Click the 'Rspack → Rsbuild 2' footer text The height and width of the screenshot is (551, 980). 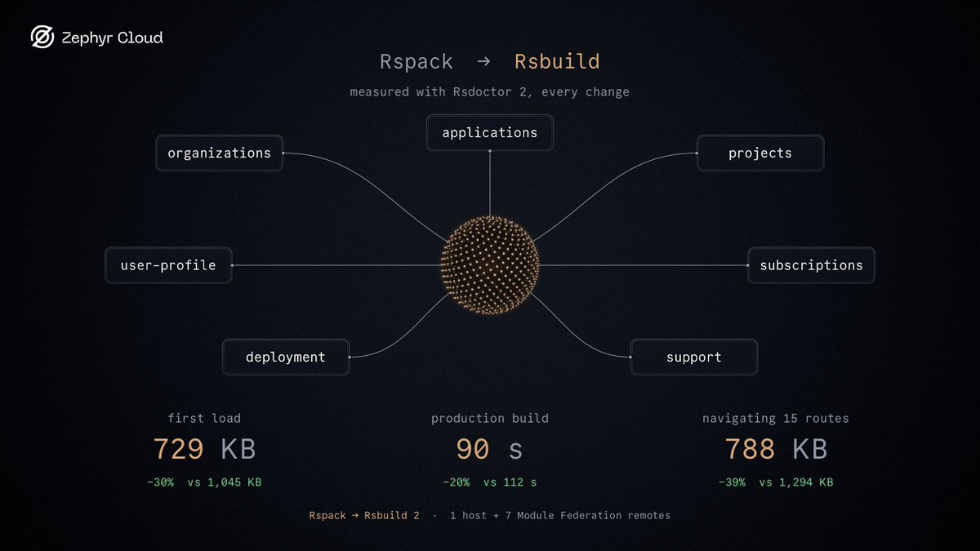(x=364, y=515)
